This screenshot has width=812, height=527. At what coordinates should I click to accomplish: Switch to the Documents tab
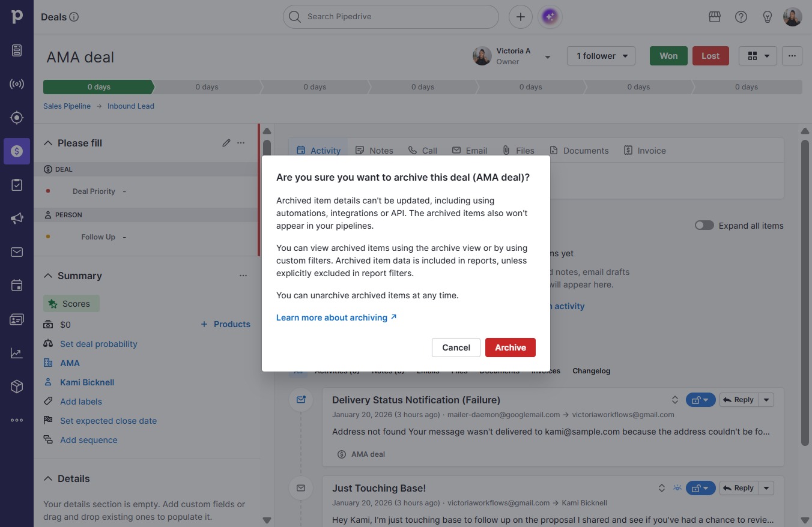tap(579, 151)
